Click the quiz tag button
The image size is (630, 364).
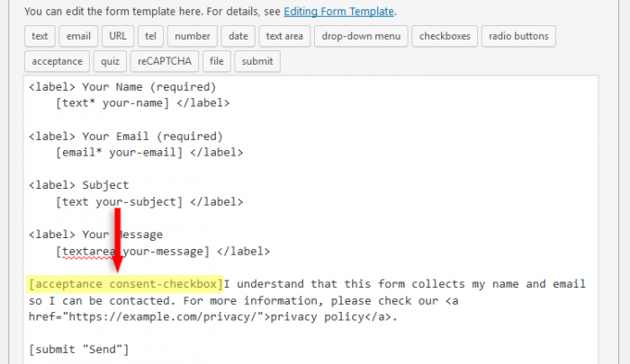click(108, 61)
